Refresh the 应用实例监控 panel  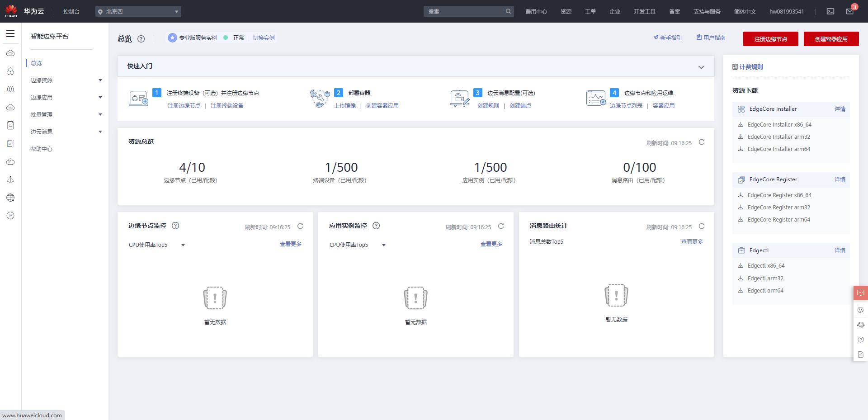tap(501, 227)
